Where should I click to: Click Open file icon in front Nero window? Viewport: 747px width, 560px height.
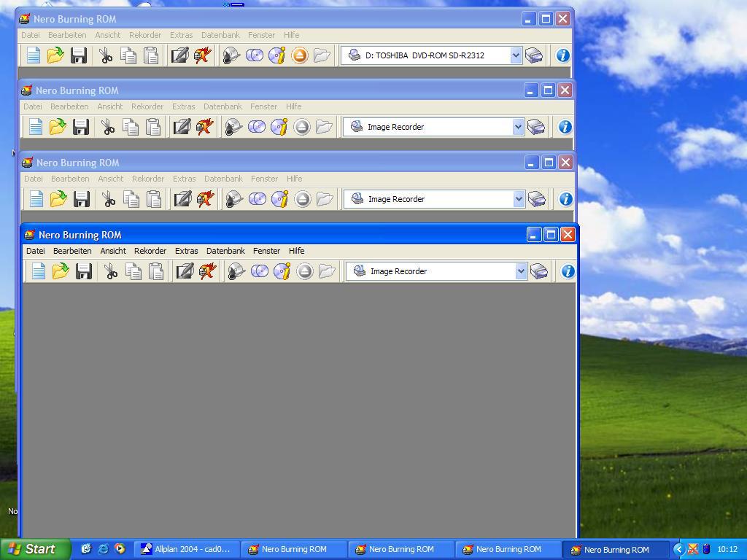[x=61, y=271]
